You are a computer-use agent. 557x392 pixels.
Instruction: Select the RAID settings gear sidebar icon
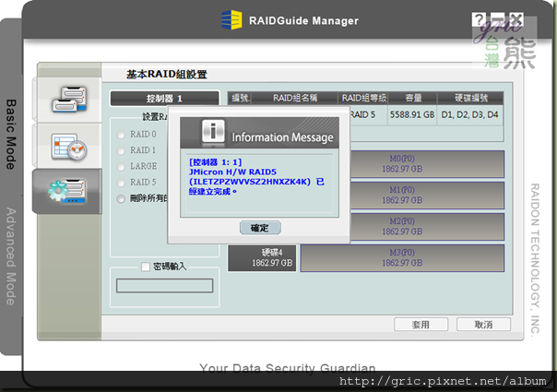click(67, 191)
